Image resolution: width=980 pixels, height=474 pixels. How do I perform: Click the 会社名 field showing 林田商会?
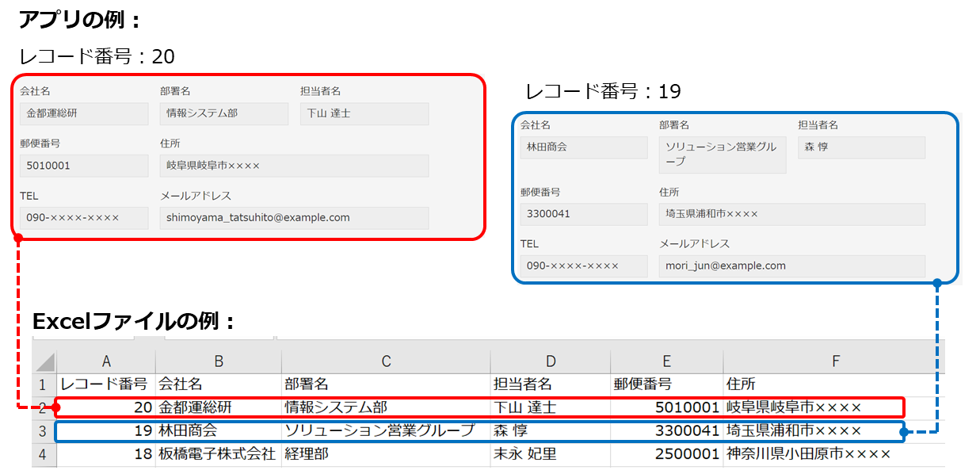coord(584,147)
